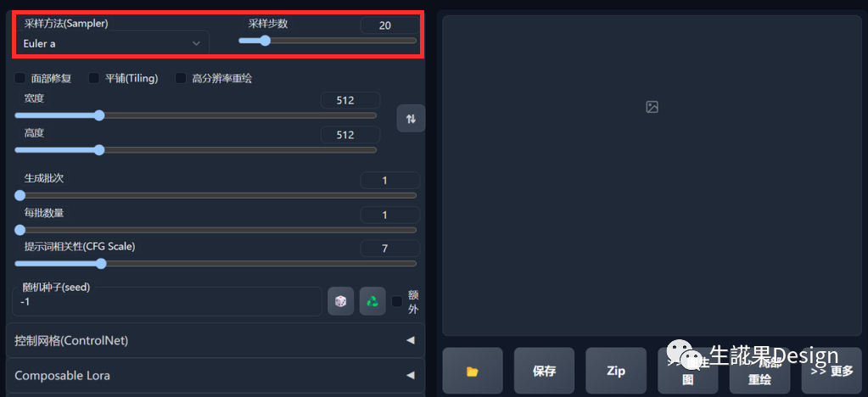
Task: Click the ControlNet collapse triangle icon
Action: (x=410, y=340)
